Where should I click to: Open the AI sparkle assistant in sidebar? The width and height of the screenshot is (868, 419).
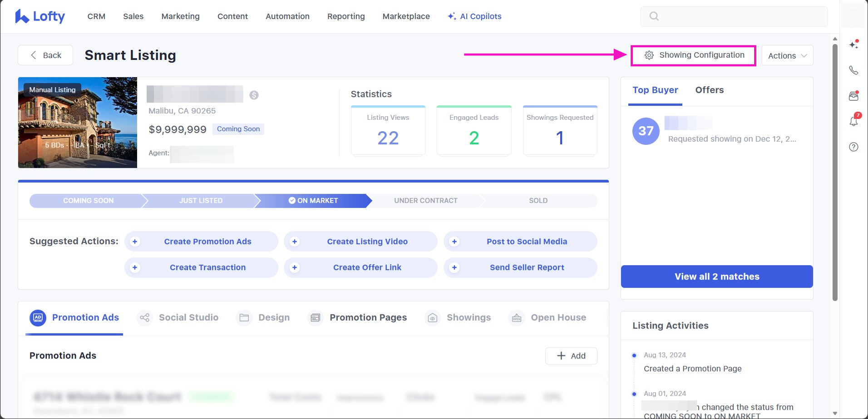pyautogui.click(x=853, y=44)
